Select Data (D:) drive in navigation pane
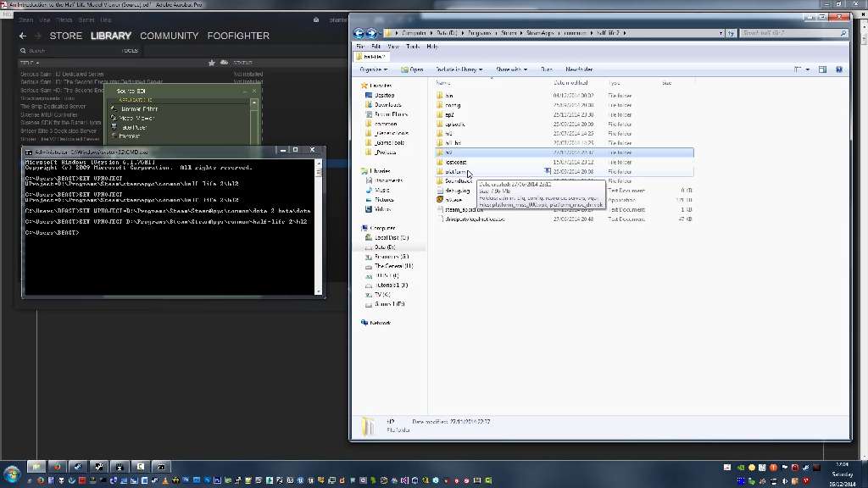This screenshot has height=488, width=868. pyautogui.click(x=384, y=247)
